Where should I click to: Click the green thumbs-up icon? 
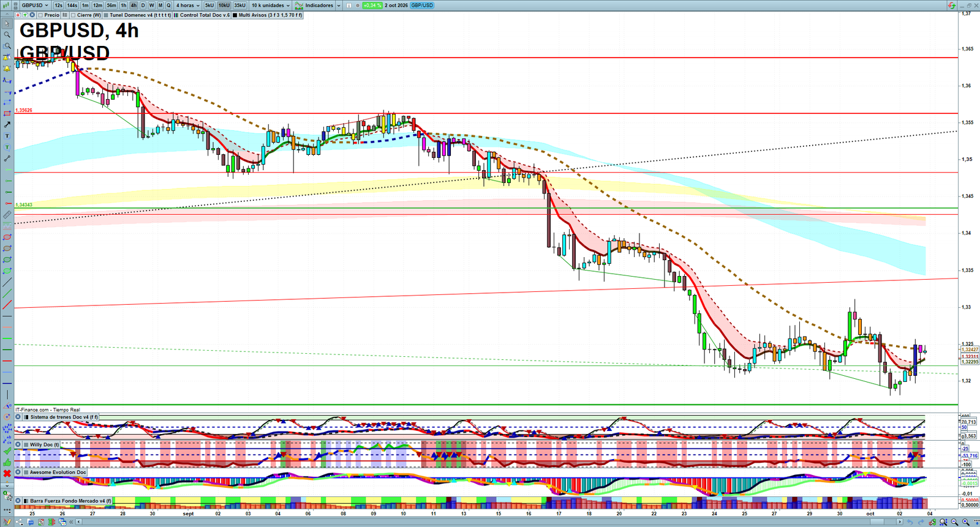click(7, 462)
